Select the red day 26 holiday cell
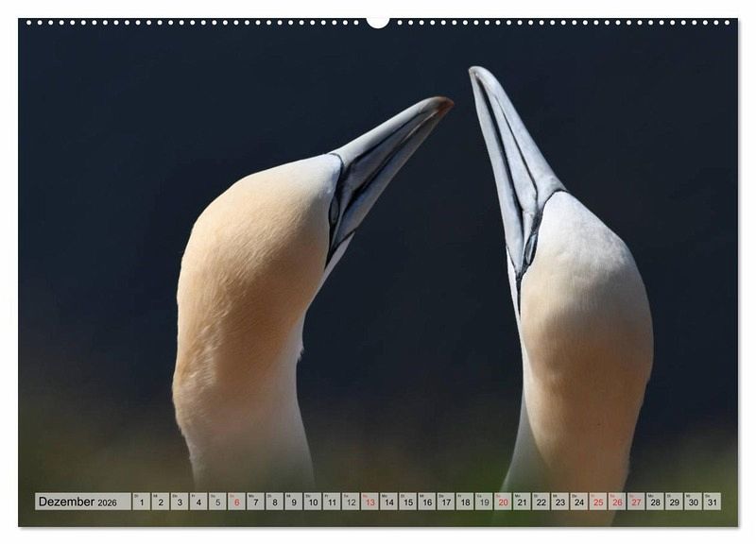756x545 pixels. click(x=618, y=502)
